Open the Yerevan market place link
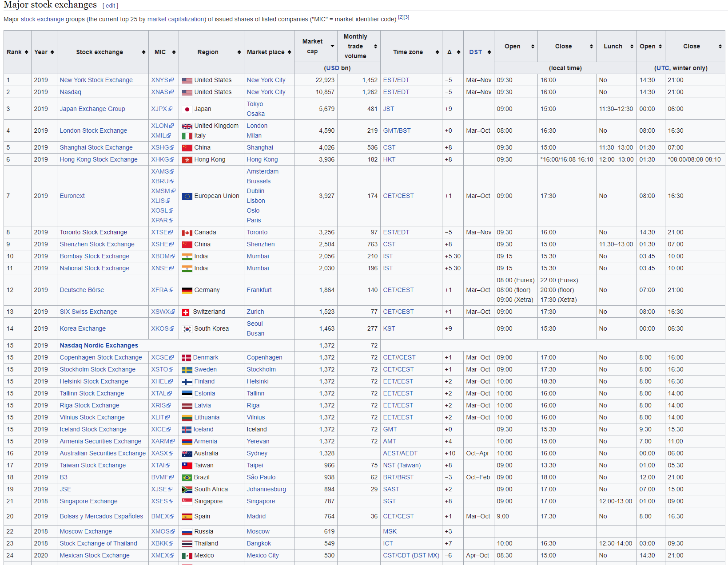Viewport: 728px width, 565px height. 258,441
